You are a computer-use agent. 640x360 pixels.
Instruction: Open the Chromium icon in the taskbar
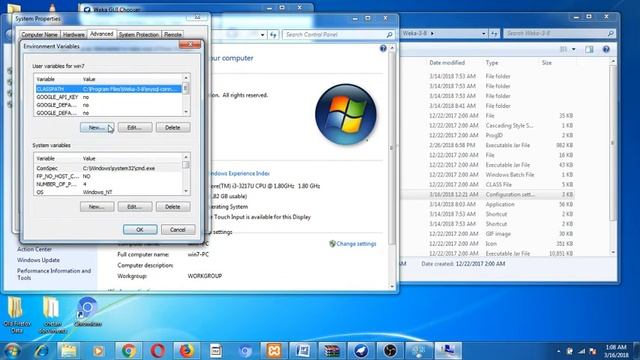[x=245, y=351]
